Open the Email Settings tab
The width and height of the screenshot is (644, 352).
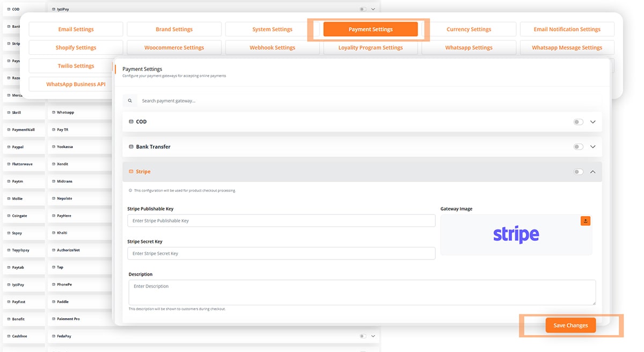[x=76, y=29]
